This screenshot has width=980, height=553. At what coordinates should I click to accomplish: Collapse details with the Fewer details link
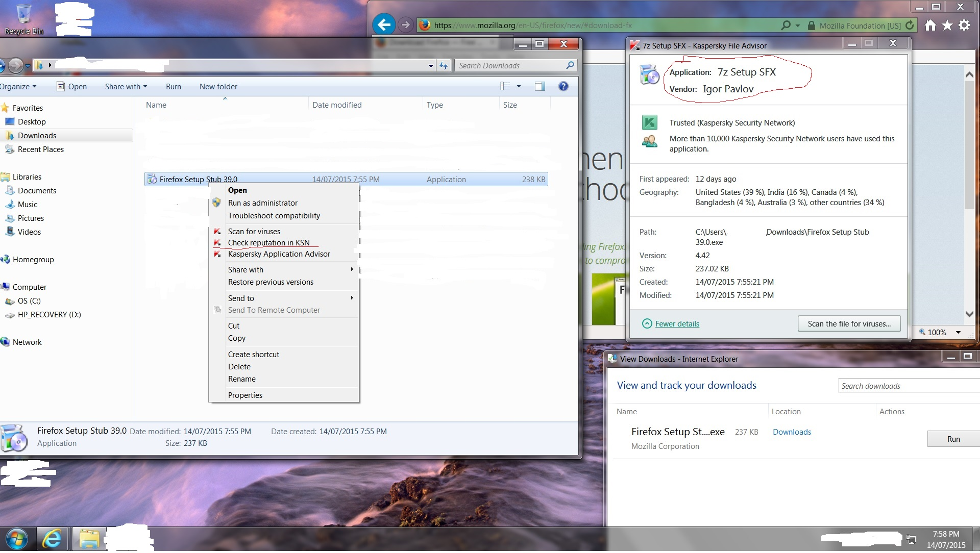[677, 324]
